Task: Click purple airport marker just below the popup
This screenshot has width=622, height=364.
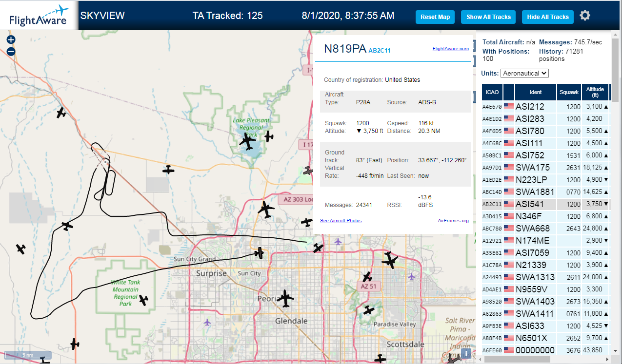Action: coord(338,241)
